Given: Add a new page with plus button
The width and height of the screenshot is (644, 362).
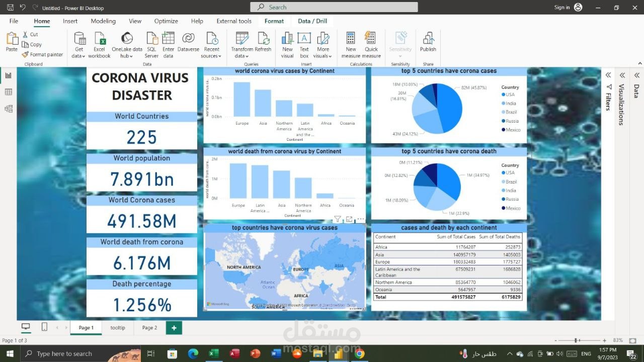Looking at the screenshot, I should (x=174, y=328).
